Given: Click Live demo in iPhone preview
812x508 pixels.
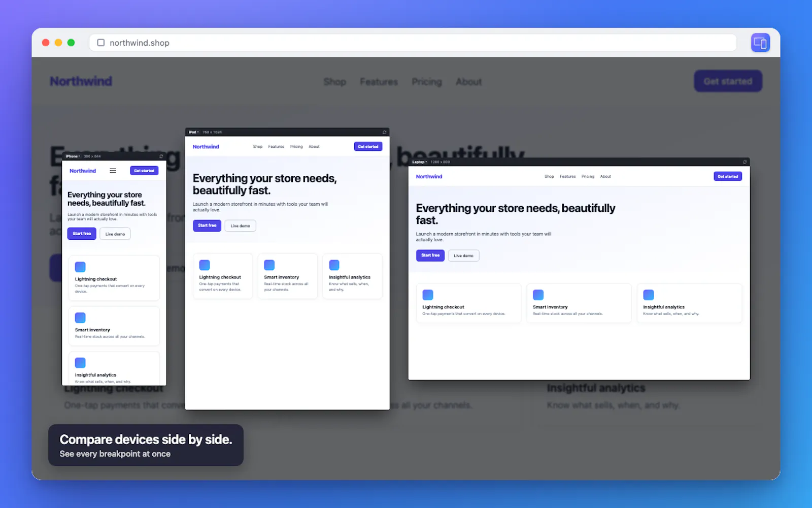Looking at the screenshot, I should (x=115, y=234).
